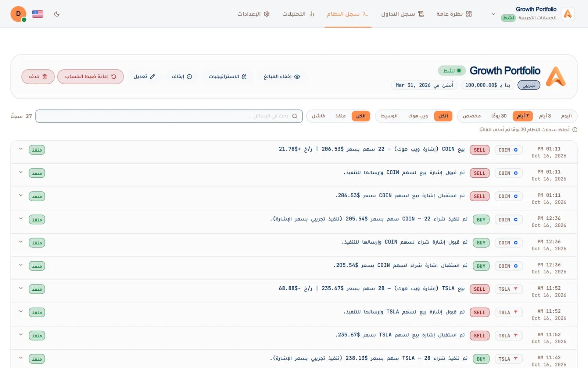Click the demo account type badge
Screen dimensions: 588x368
[529, 85]
